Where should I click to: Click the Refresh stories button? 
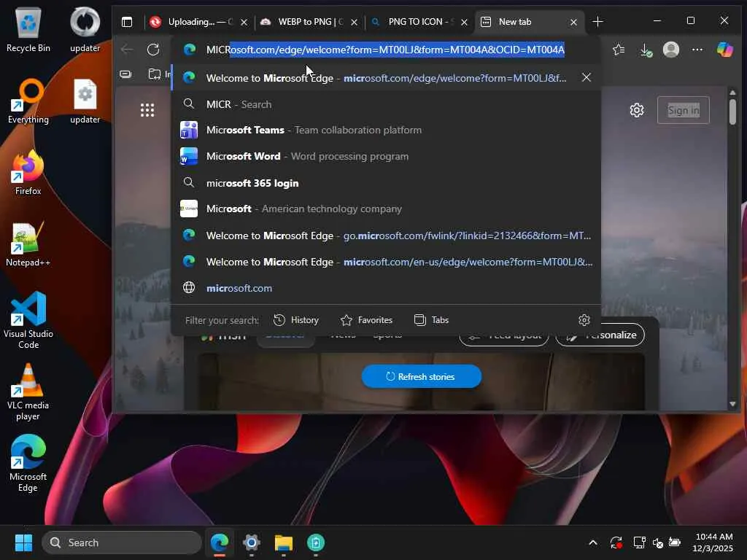pos(422,377)
